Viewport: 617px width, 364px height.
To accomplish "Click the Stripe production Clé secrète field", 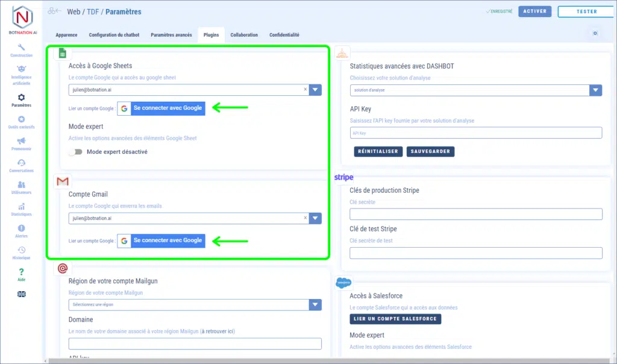I will tap(476, 214).
